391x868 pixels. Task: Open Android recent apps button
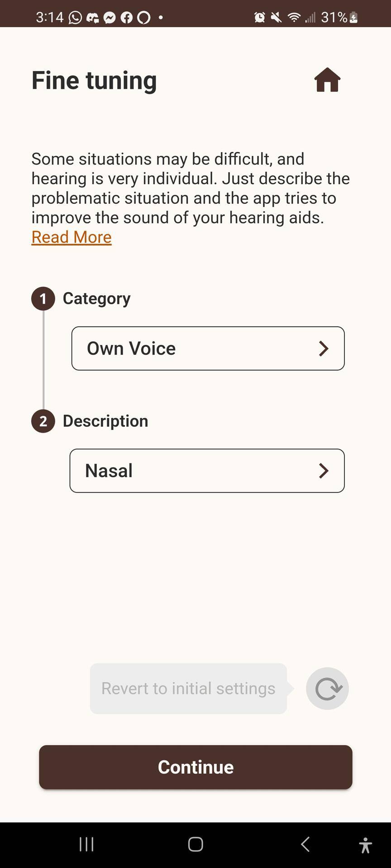[x=86, y=844]
